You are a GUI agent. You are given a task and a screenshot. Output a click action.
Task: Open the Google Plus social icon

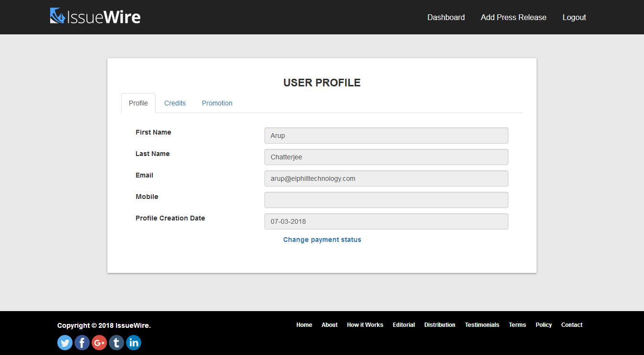(99, 343)
